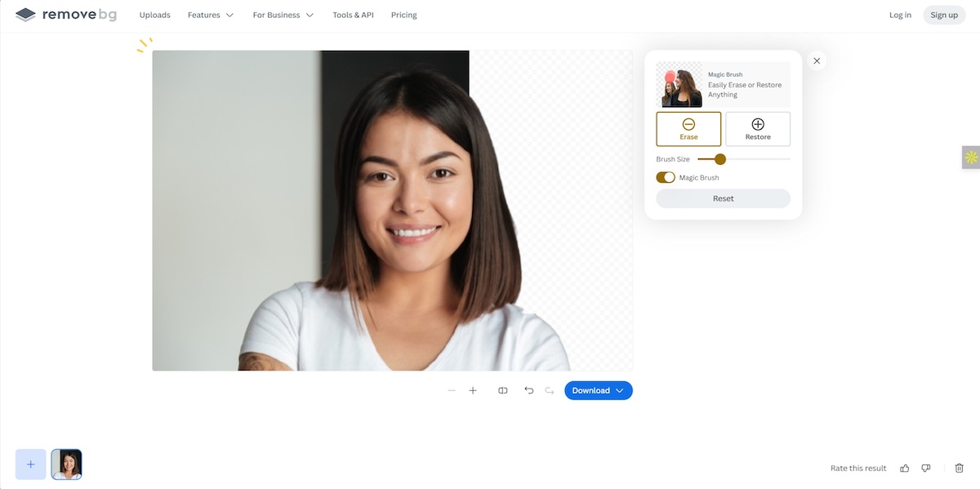Click the zoom out icon

(x=452, y=390)
